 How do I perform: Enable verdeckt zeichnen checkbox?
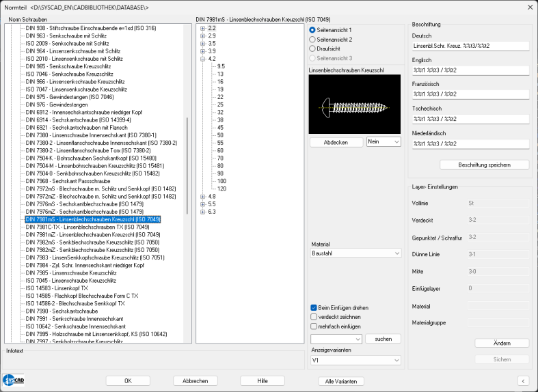(x=314, y=317)
